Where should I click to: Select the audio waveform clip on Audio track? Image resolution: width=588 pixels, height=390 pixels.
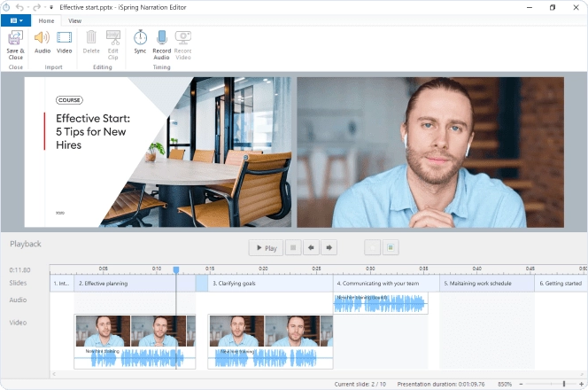coord(380,303)
